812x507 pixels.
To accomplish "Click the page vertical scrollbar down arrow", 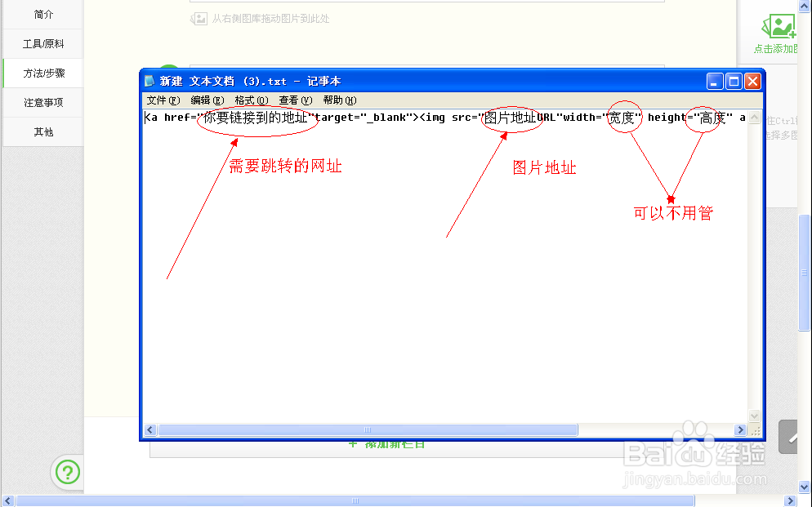I will pyautogui.click(x=804, y=487).
